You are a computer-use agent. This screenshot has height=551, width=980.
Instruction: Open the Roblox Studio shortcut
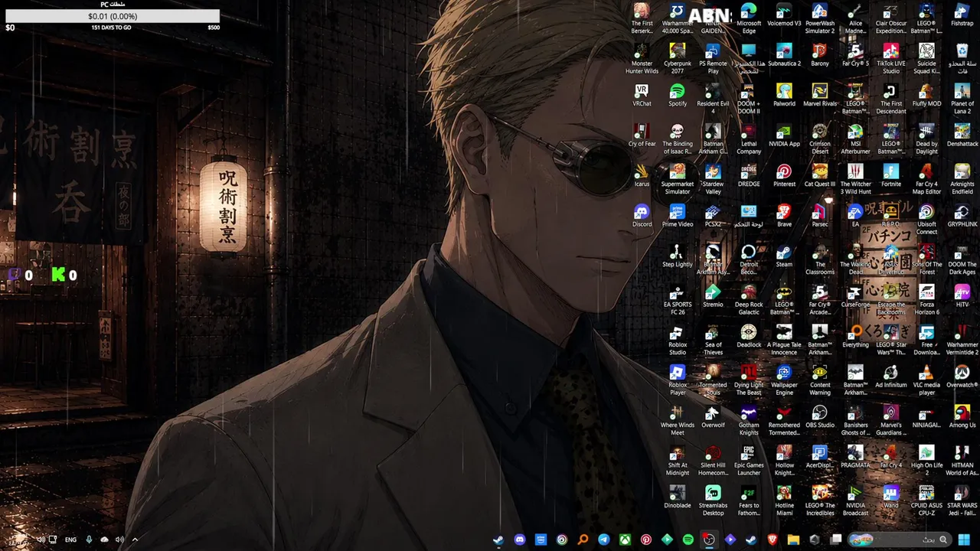point(678,341)
